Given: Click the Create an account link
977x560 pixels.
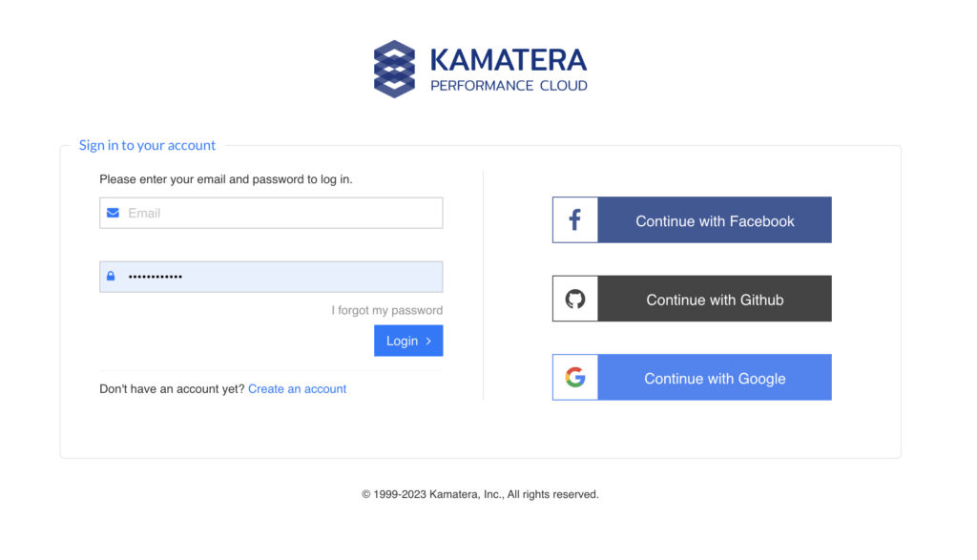Looking at the screenshot, I should click(297, 388).
